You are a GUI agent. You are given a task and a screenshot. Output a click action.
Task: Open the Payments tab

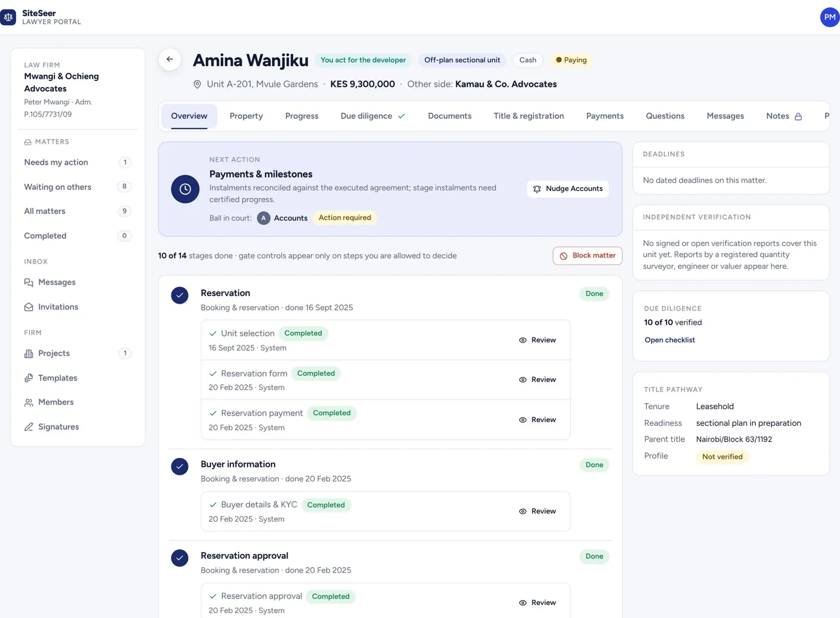pos(605,116)
